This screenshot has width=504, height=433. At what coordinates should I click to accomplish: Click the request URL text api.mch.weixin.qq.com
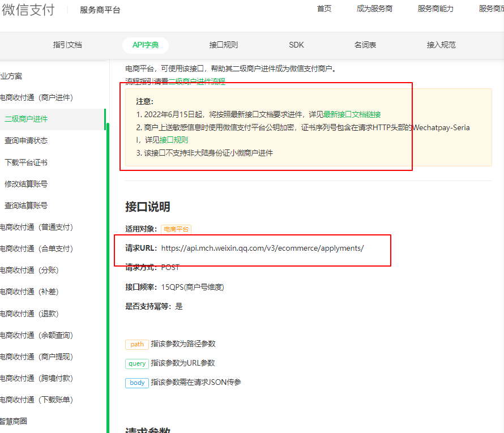coord(262,248)
